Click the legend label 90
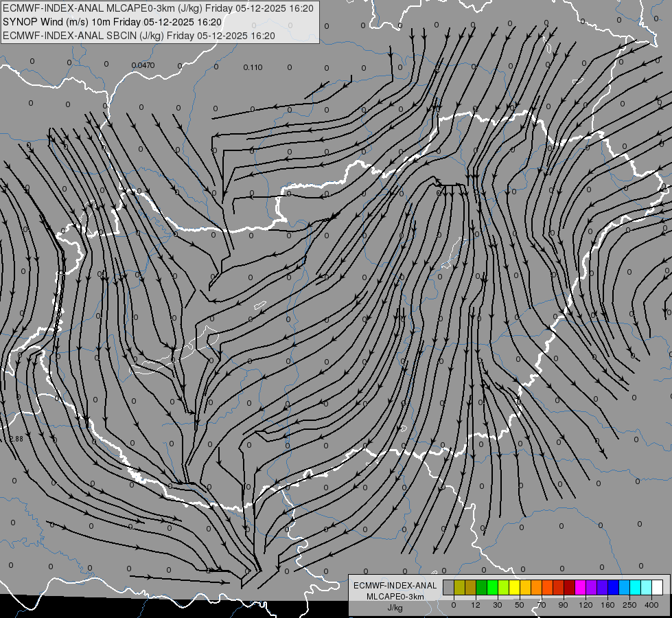Screen dimensions: 672x618 (x=563, y=605)
